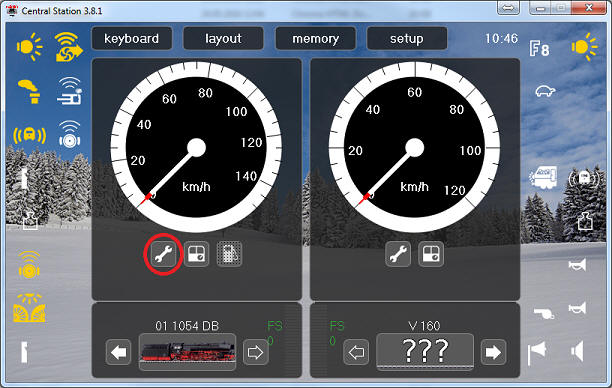The image size is (612, 388).
Task: Select the 01 1054 DB locomotive thumbnail
Action: tap(187, 352)
